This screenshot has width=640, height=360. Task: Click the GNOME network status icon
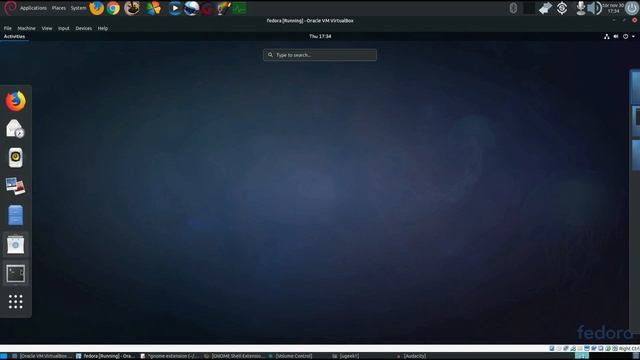click(607, 36)
